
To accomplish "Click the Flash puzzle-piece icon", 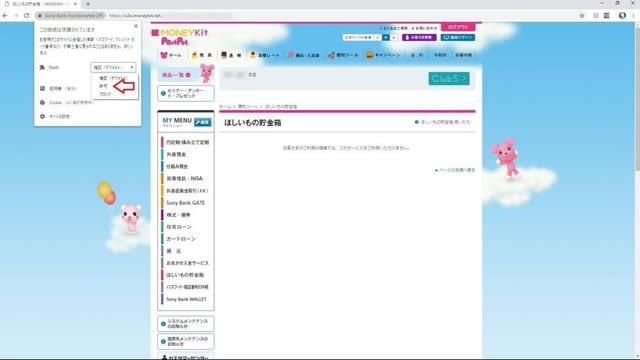I will coord(42,67).
